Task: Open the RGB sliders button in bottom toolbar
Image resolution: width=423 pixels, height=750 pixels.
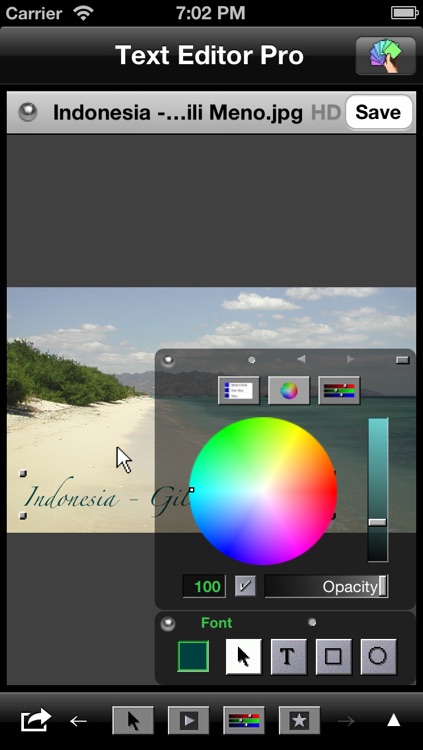Action: click(x=244, y=720)
